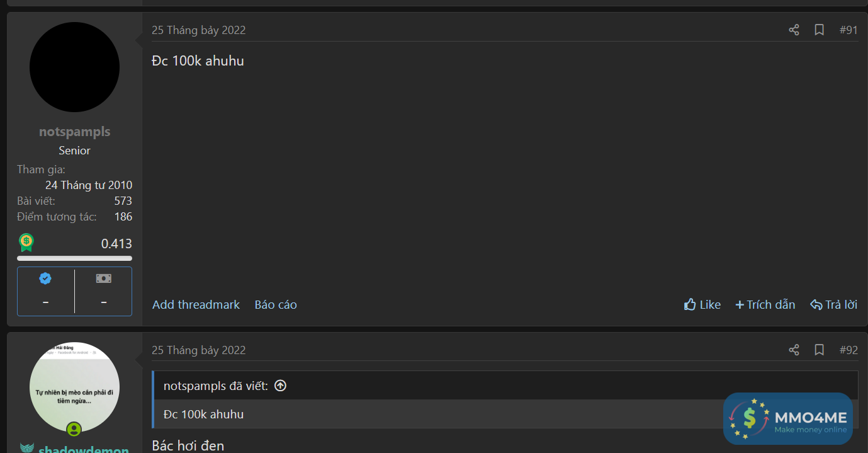
Task: Quote post with Trích dẫn
Action: click(765, 304)
